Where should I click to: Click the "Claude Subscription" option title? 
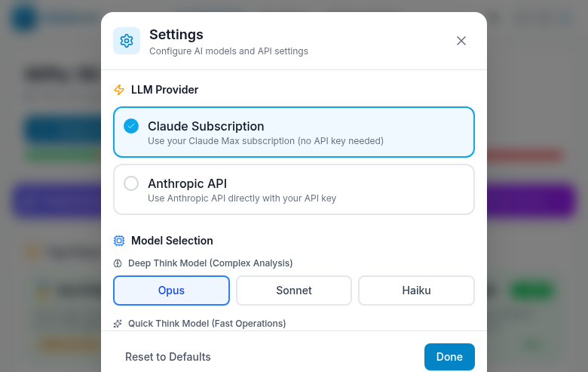pyautogui.click(x=206, y=126)
